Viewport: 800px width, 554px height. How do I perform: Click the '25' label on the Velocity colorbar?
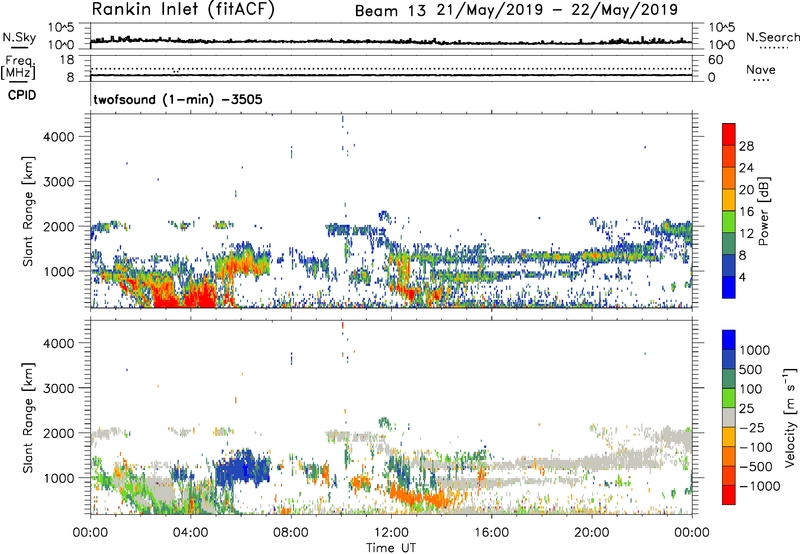(x=746, y=408)
